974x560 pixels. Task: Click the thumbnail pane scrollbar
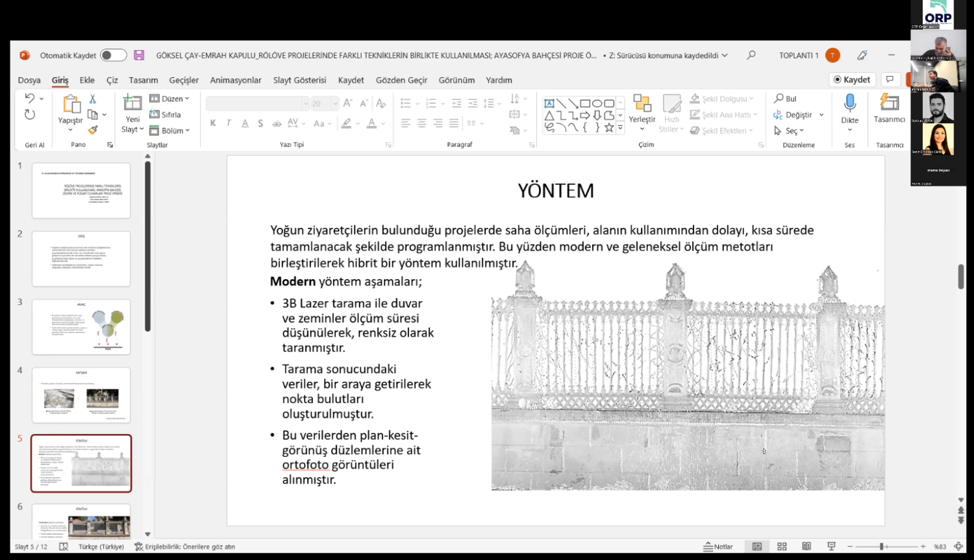(x=147, y=247)
